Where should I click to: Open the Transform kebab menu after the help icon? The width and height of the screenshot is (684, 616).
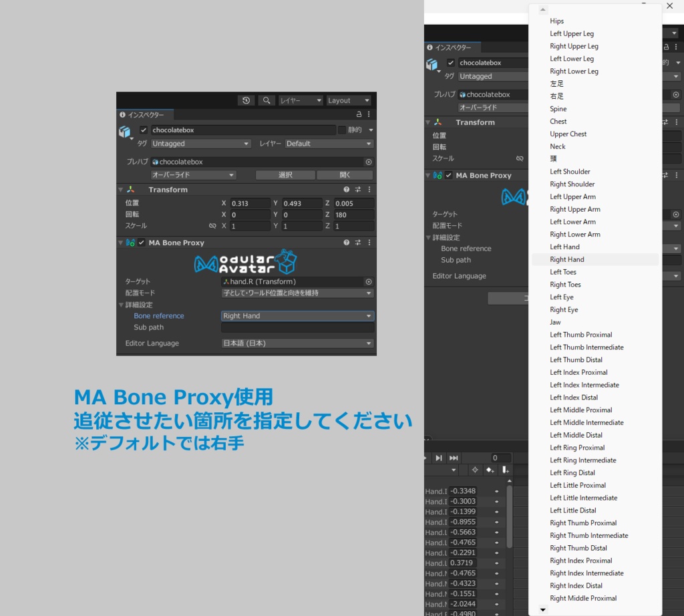tap(369, 189)
